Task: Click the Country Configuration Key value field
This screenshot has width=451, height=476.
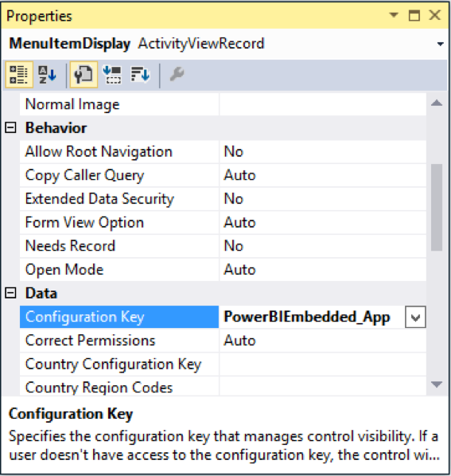Action: tap(323, 364)
